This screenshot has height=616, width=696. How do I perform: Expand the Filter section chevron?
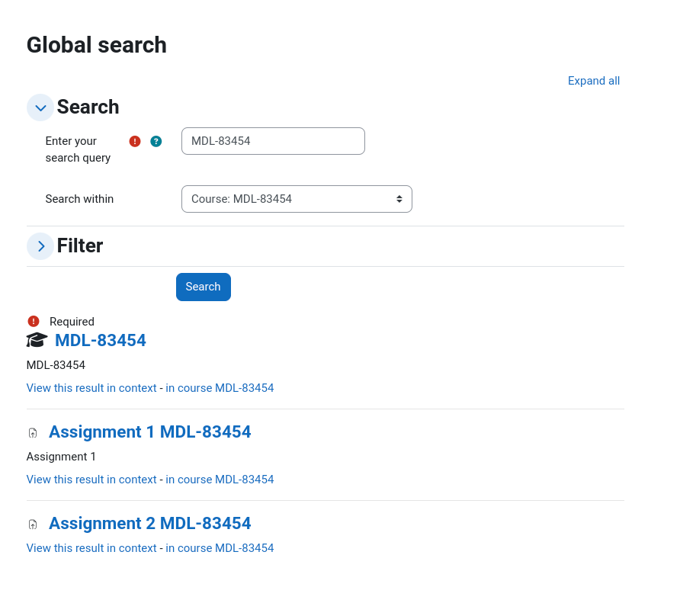tap(40, 246)
